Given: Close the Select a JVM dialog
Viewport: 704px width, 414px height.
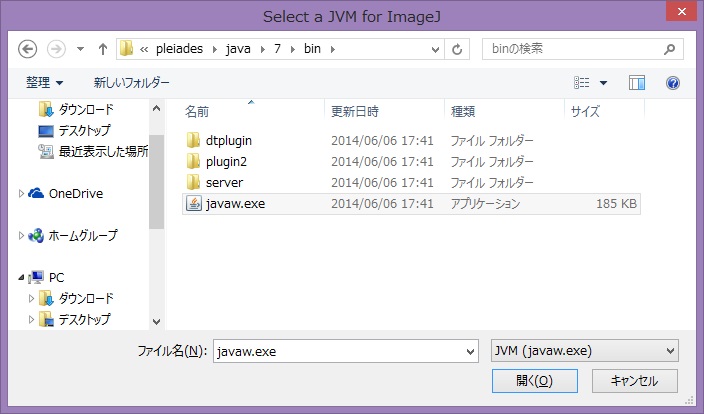Looking at the screenshot, I should click(x=681, y=11).
